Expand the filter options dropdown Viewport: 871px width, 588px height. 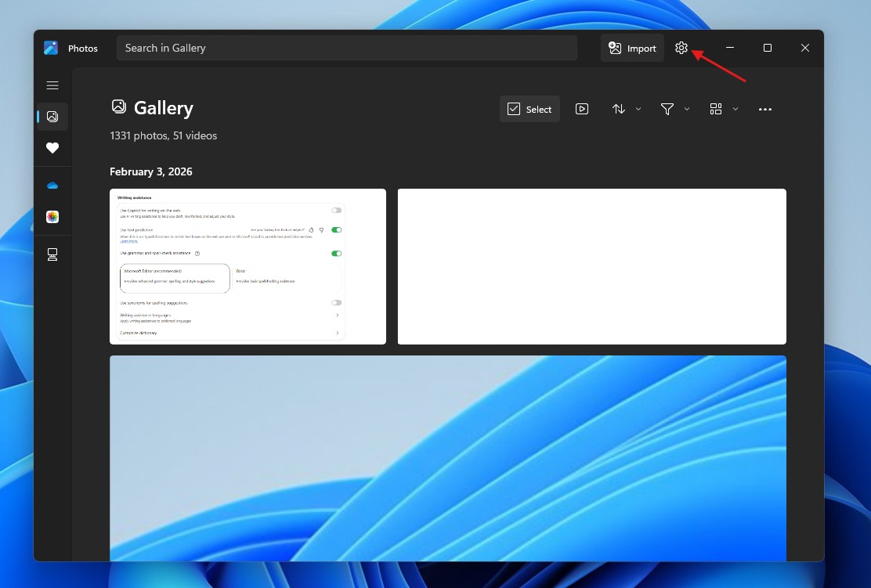click(x=687, y=109)
